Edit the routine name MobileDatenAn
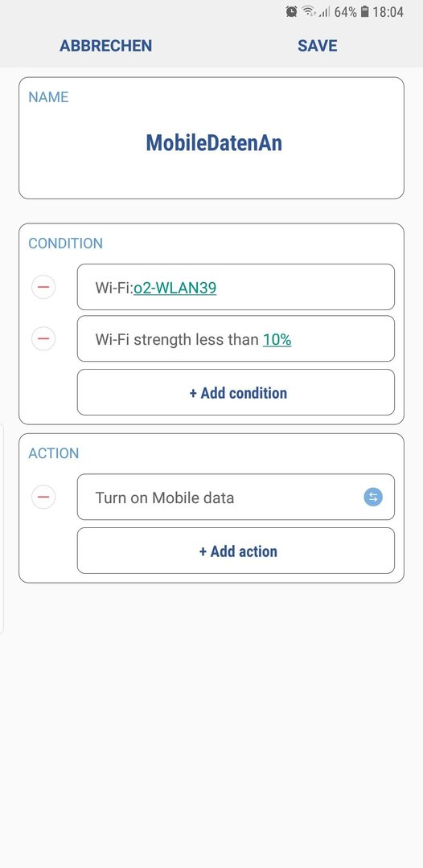Image resolution: width=423 pixels, height=868 pixels. click(x=214, y=143)
